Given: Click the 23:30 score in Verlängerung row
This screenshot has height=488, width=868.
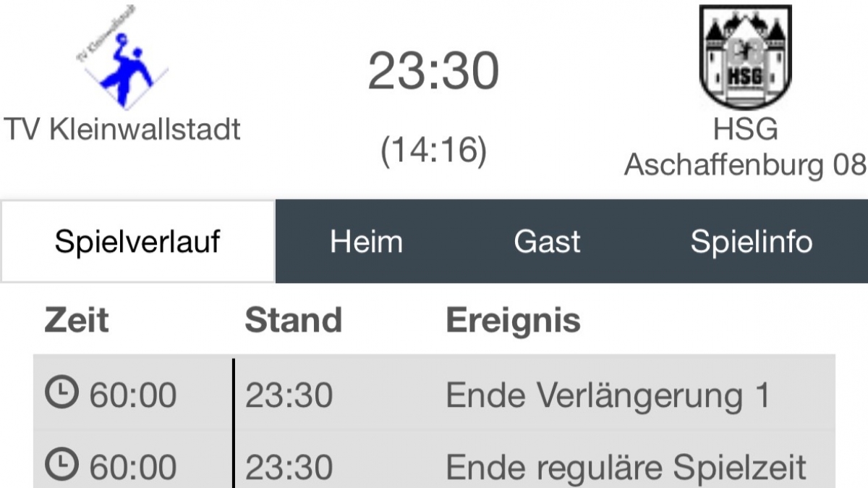Looking at the screenshot, I should click(x=289, y=395).
